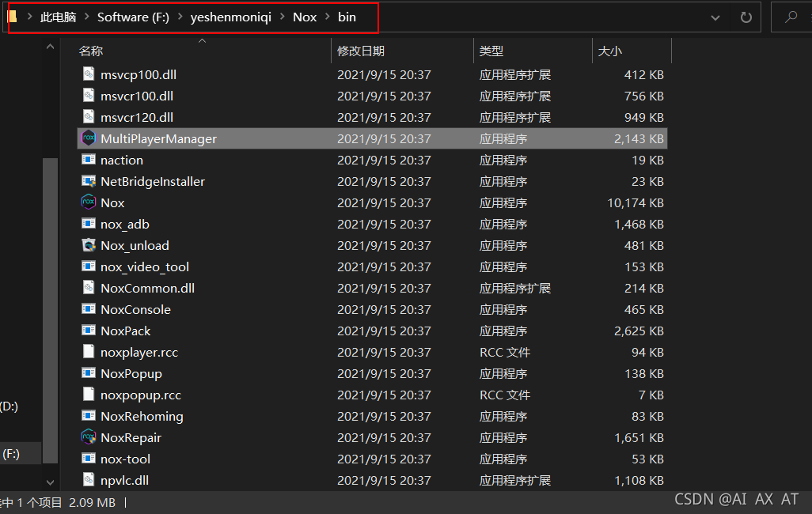Go to Nox folder in breadcrumb
This screenshot has width=812, height=514.
(x=305, y=17)
